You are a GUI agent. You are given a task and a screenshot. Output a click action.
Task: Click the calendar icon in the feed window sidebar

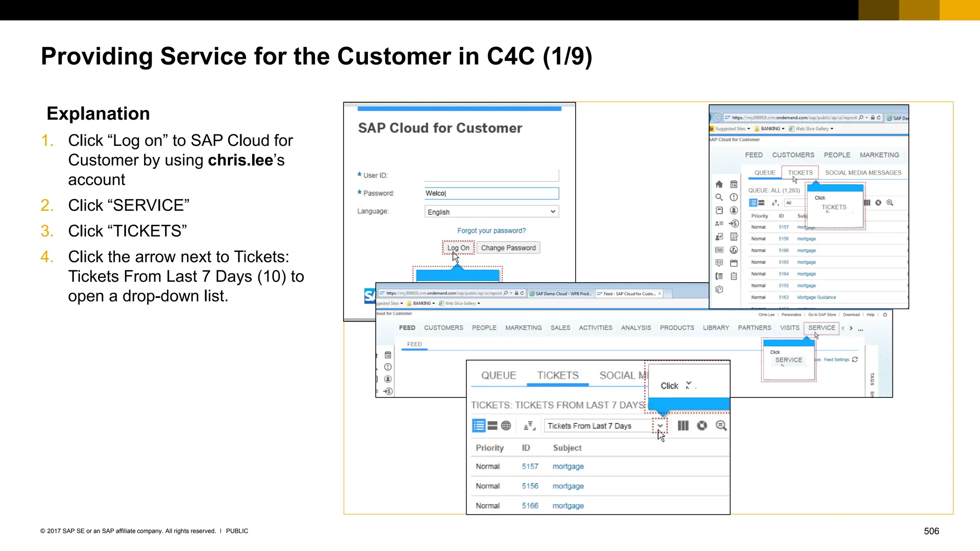click(x=388, y=355)
